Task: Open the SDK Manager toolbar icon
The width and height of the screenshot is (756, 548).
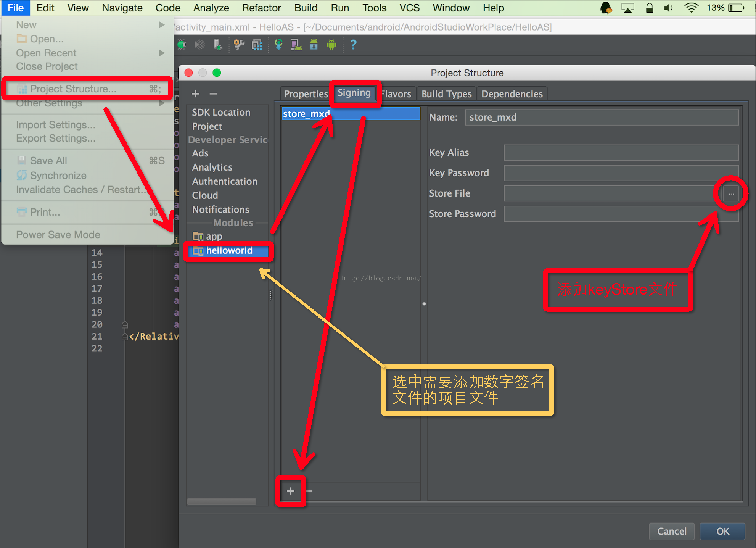Action: (x=314, y=45)
